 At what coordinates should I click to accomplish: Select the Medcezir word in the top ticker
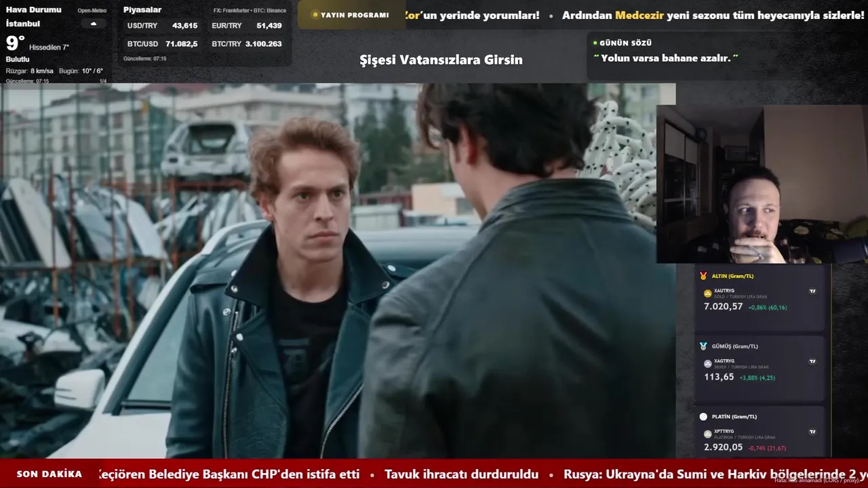pyautogui.click(x=639, y=15)
